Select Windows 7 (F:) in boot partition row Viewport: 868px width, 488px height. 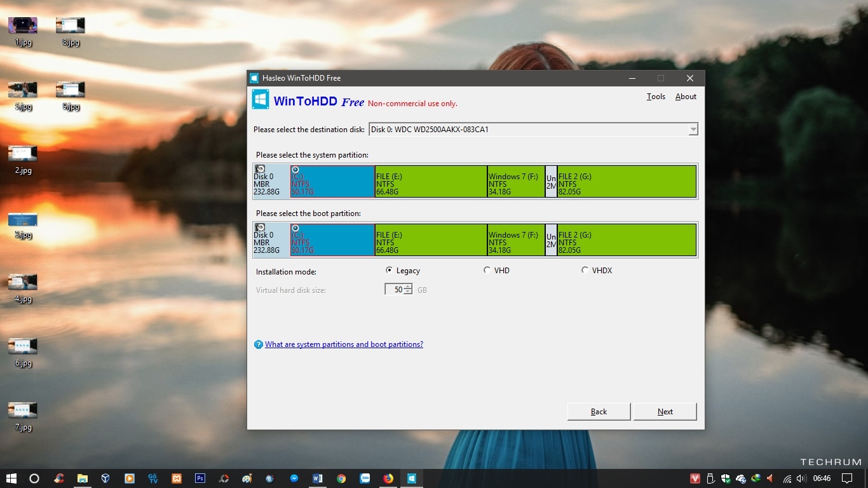516,240
